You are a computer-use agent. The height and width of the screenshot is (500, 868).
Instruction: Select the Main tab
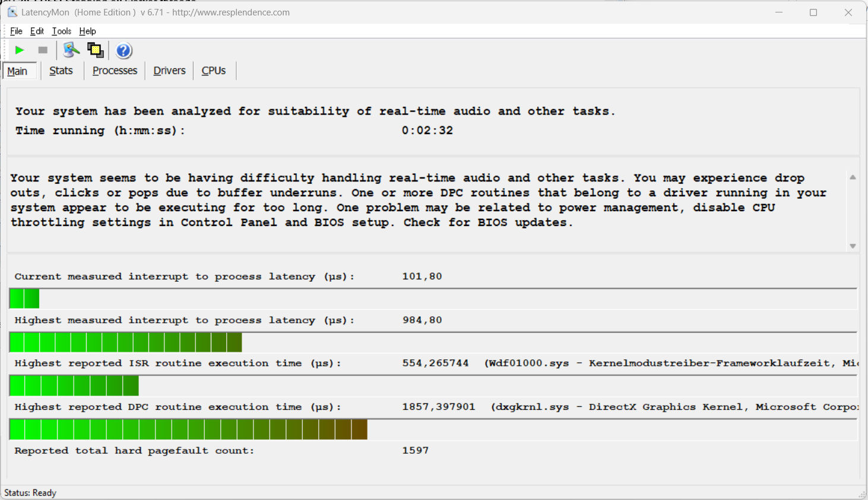point(18,71)
